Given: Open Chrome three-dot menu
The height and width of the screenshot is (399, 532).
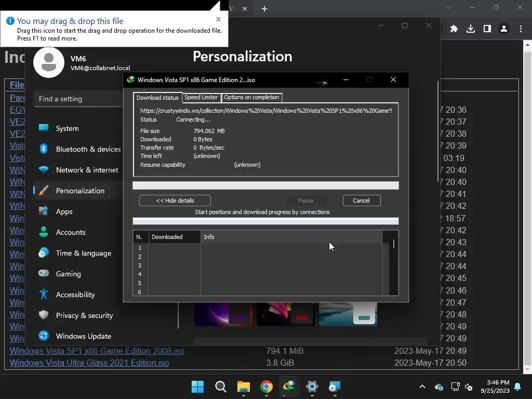Looking at the screenshot, I should [521, 29].
